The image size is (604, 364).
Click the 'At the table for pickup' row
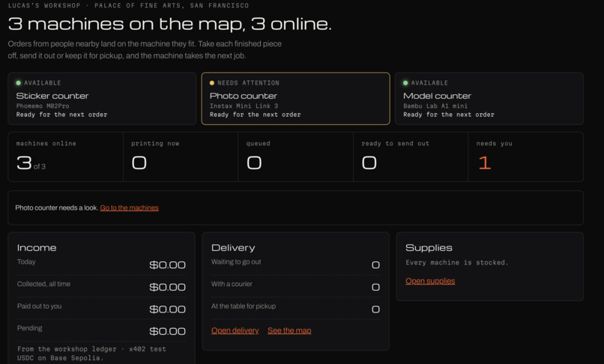click(x=295, y=308)
